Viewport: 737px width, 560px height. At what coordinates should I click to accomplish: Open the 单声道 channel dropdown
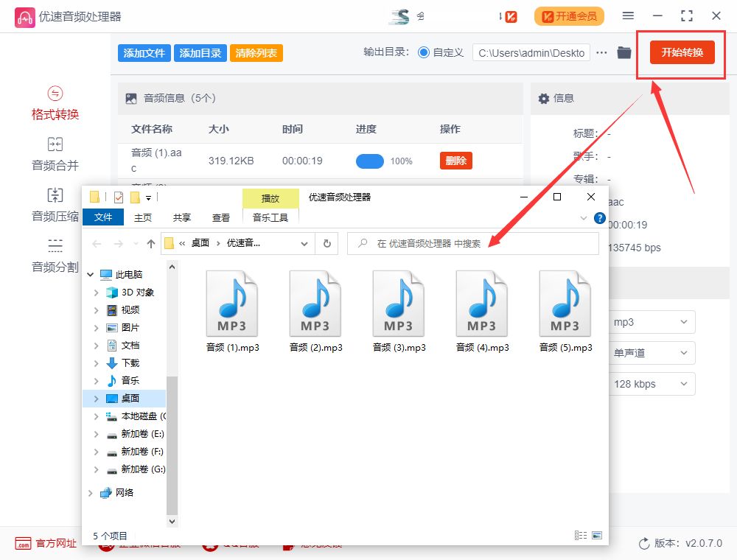click(x=651, y=353)
